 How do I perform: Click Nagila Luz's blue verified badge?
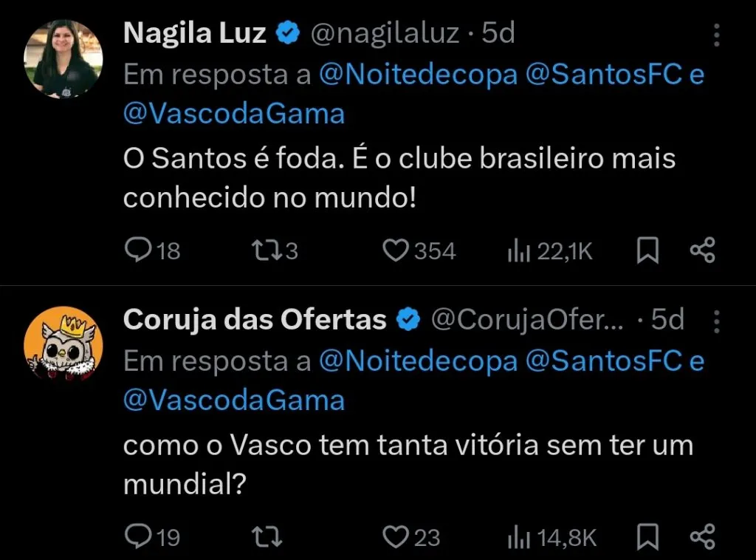288,33
